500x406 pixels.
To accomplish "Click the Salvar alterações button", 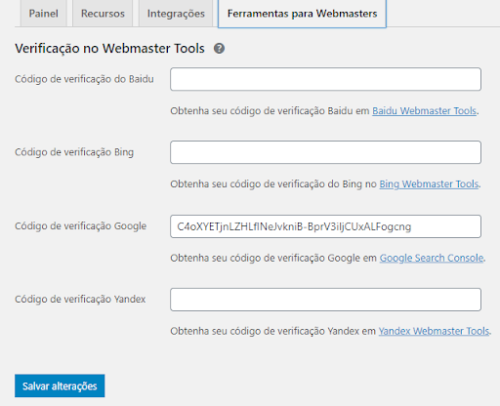I will (x=60, y=386).
